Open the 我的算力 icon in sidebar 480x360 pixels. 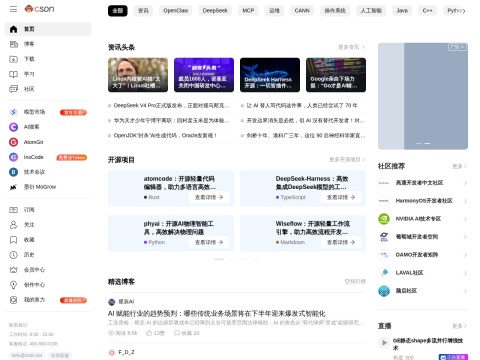click(x=13, y=300)
